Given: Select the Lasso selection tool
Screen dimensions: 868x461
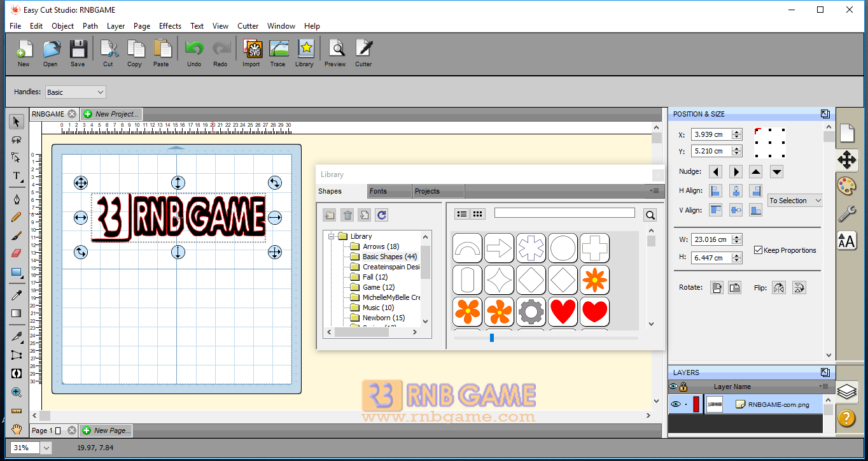Looking at the screenshot, I should pos(17,139).
